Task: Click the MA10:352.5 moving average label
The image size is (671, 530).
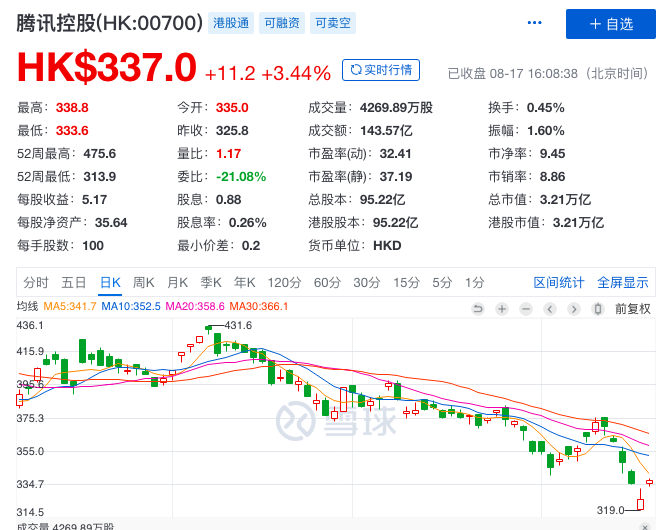Action: pyautogui.click(x=131, y=306)
